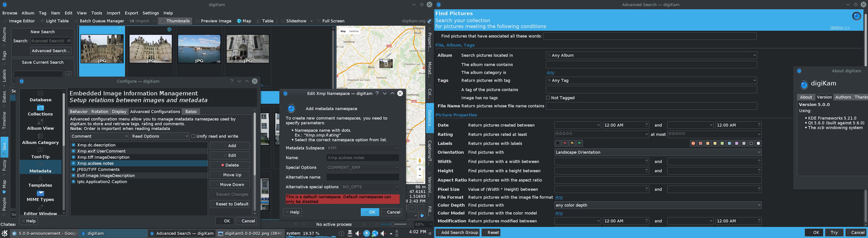The image size is (868, 238).
Task: Select the red color label swatch
Action: pyautogui.click(x=700, y=143)
